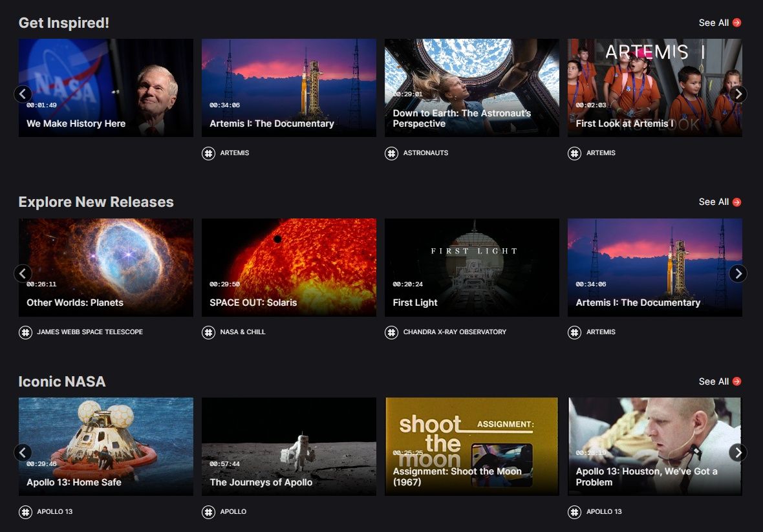Click previous arrow in Explore New Releases carousel
This screenshot has width=763, height=532.
(x=23, y=273)
